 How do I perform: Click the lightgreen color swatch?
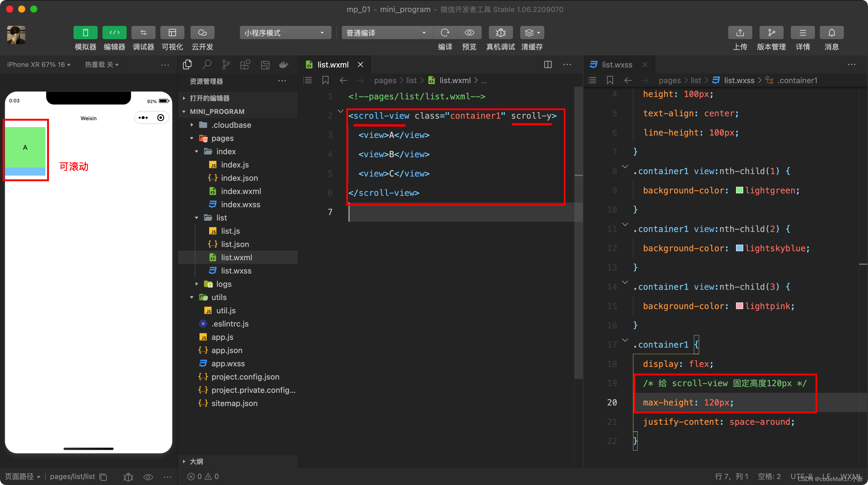[739, 190]
